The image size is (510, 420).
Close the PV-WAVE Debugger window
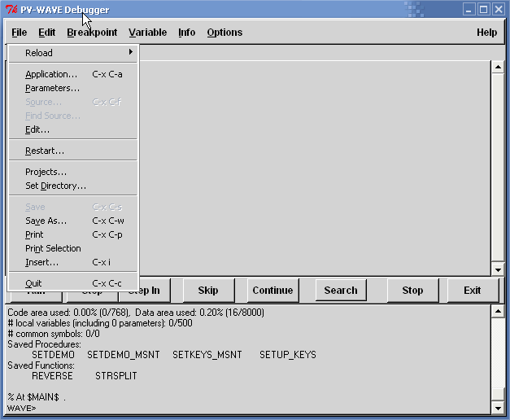coord(499,10)
